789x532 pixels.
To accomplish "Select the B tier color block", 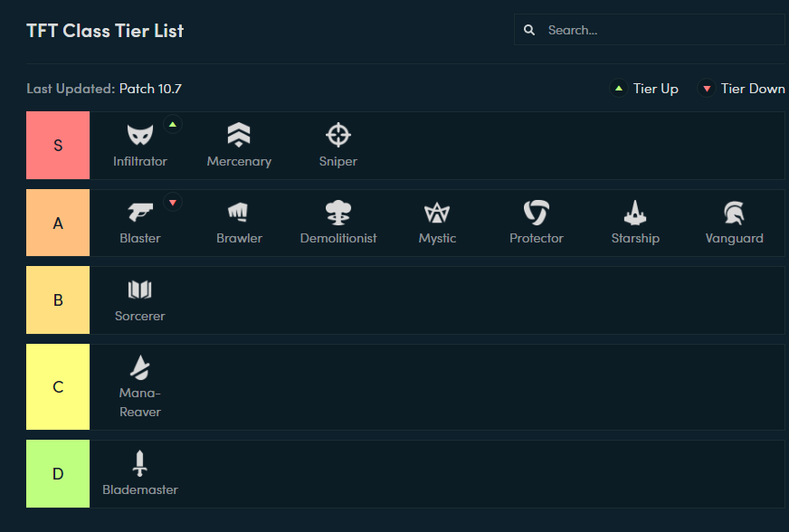I will tap(58, 300).
